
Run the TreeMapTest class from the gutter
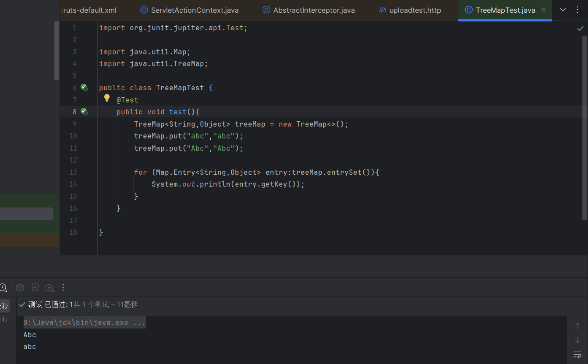pyautogui.click(x=84, y=88)
